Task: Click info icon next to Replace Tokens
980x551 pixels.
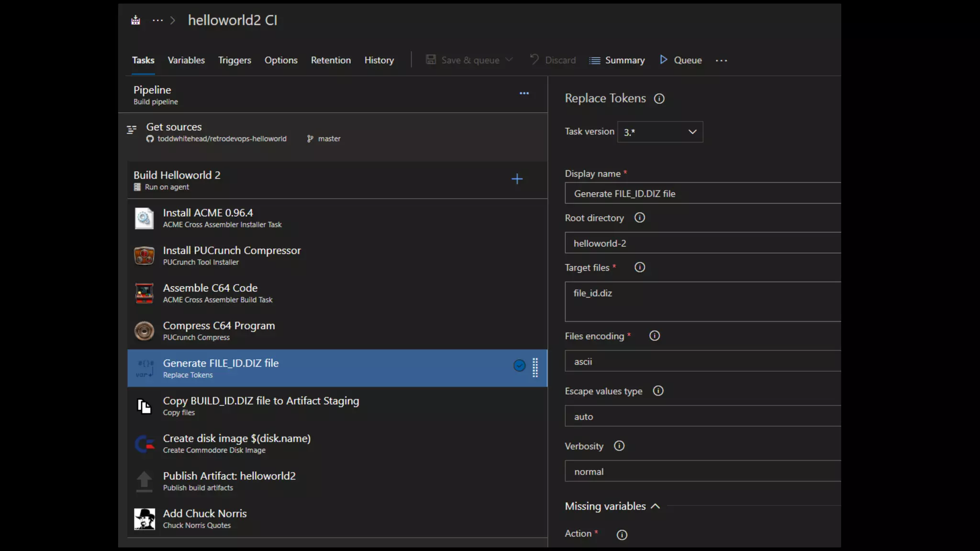Action: pos(659,99)
